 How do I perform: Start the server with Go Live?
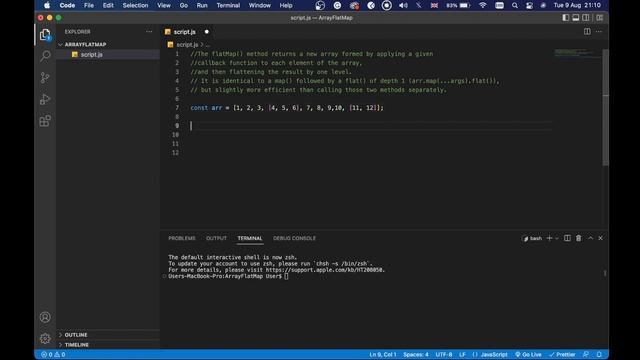pos(528,354)
